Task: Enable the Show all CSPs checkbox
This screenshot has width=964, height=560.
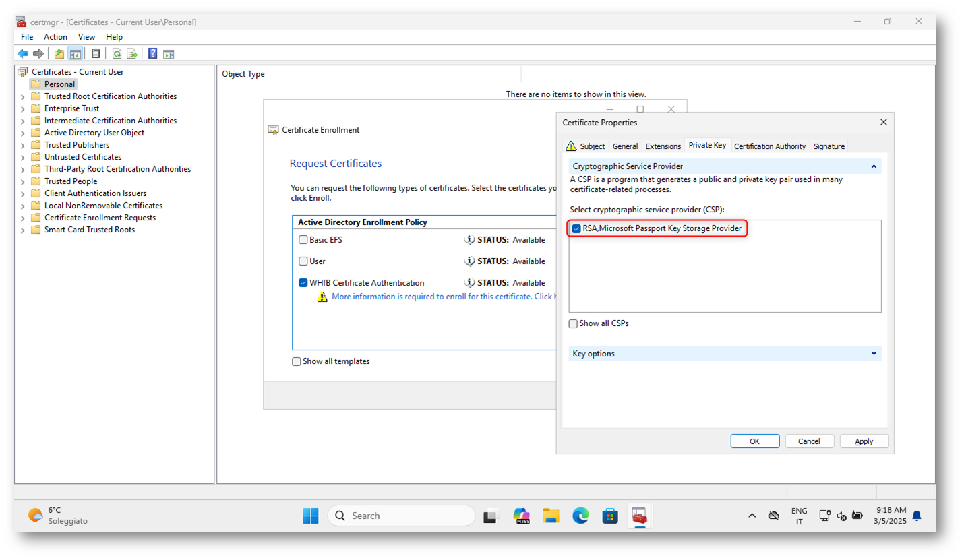Action: 573,323
